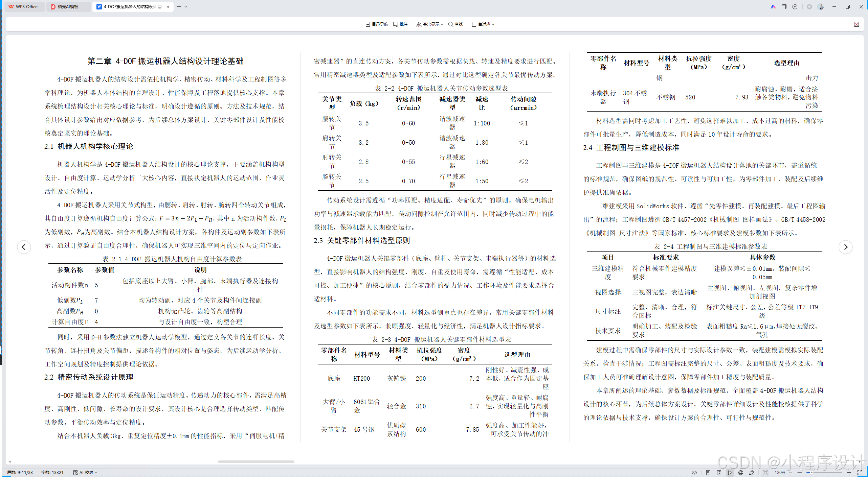Image resolution: width=868 pixels, height=477 pixels.
Task: Click heading 2.4 工程制图与三维建模标准
Action: click(631, 148)
